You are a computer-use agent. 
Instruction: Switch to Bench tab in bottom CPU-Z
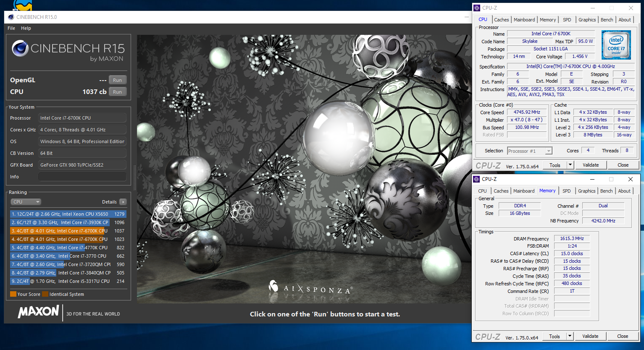pos(606,191)
